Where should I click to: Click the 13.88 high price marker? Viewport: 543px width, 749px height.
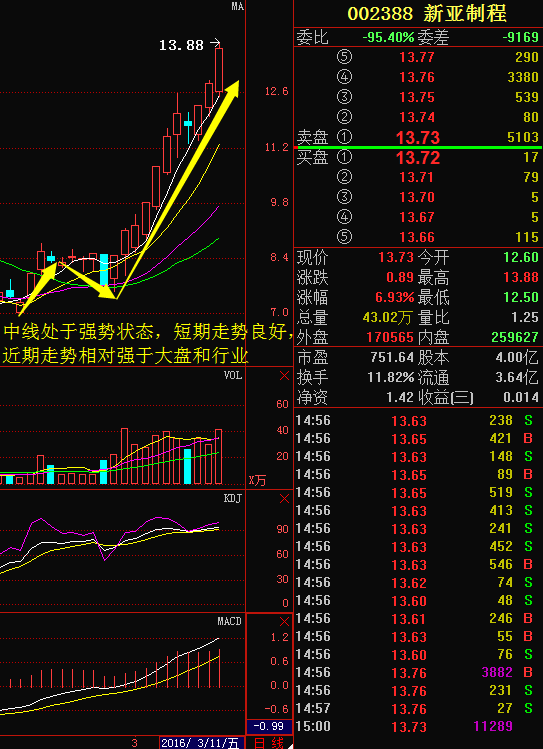click(x=181, y=45)
